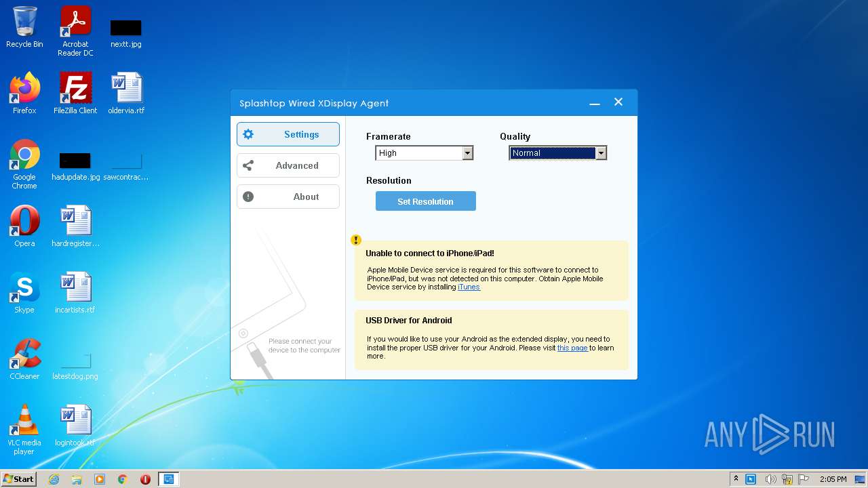Screen dimensions: 868x488
Task: Open the About tab
Action: tap(288, 197)
